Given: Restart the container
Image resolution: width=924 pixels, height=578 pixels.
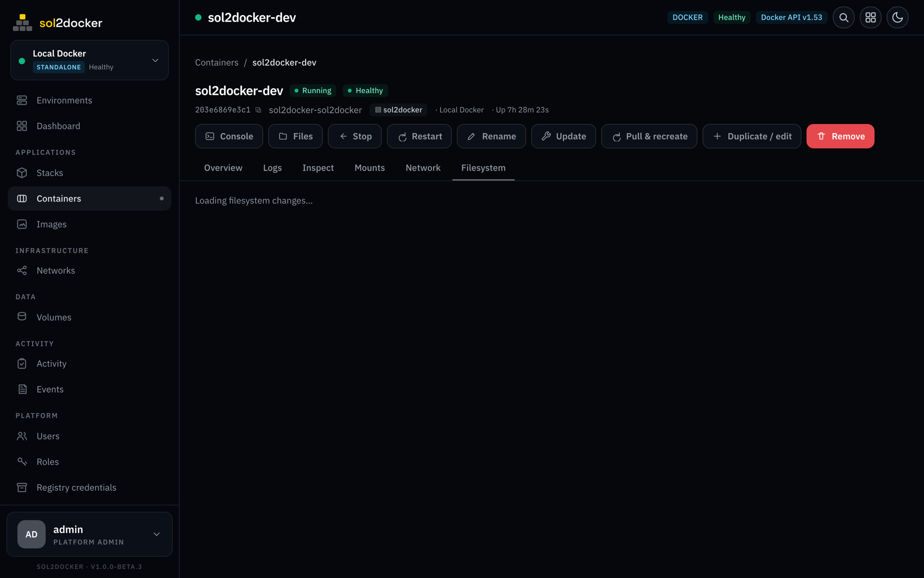Looking at the screenshot, I should pos(419,136).
